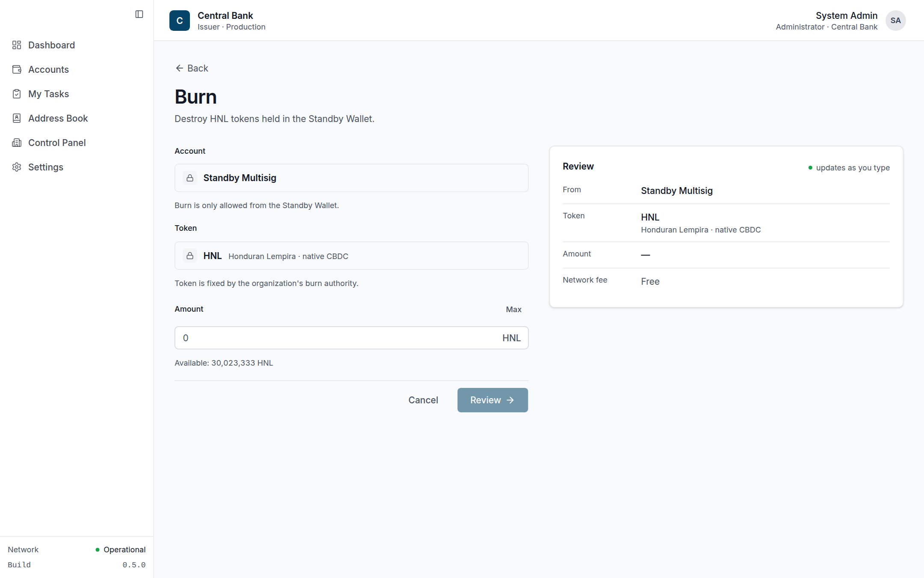Click the Dashboard grid icon
Screen dimensions: 924x578
[x=17, y=45]
